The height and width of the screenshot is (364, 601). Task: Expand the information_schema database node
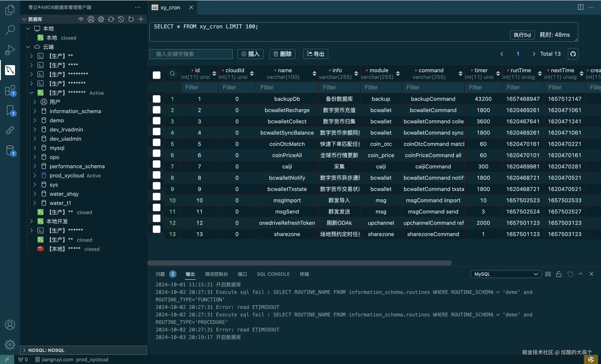35,111
